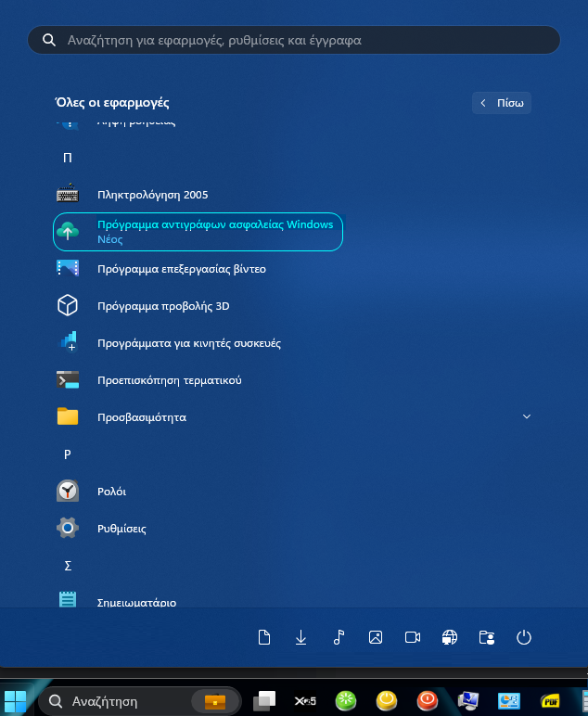588x716 pixels.
Task: Open the Downloads shortcut icon
Action: click(300, 637)
